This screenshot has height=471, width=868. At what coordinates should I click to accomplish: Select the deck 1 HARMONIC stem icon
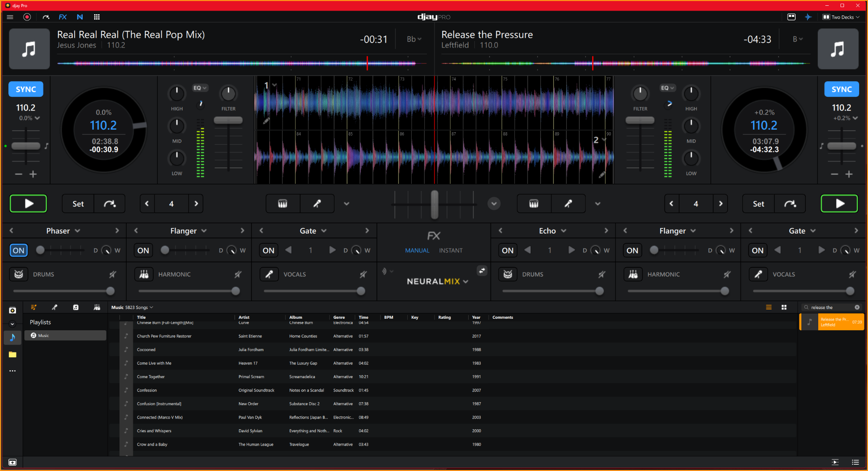click(x=144, y=274)
